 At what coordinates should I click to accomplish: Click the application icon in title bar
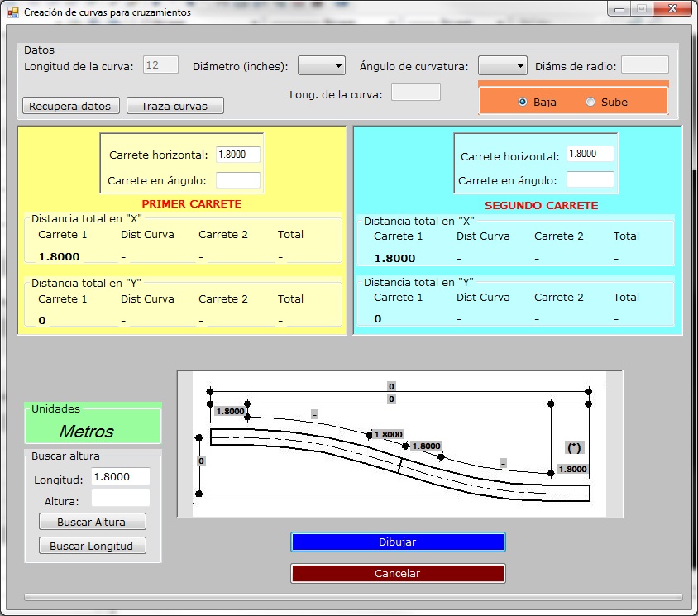pyautogui.click(x=12, y=12)
